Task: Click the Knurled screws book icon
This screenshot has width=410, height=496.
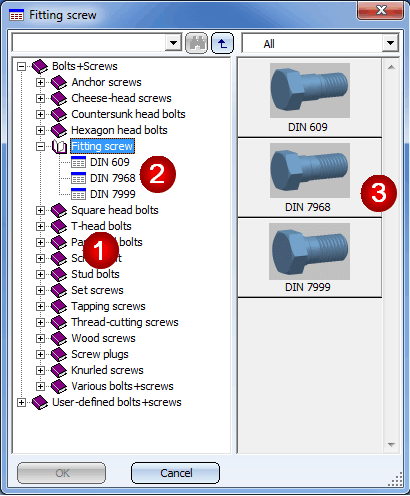Action: (x=59, y=370)
